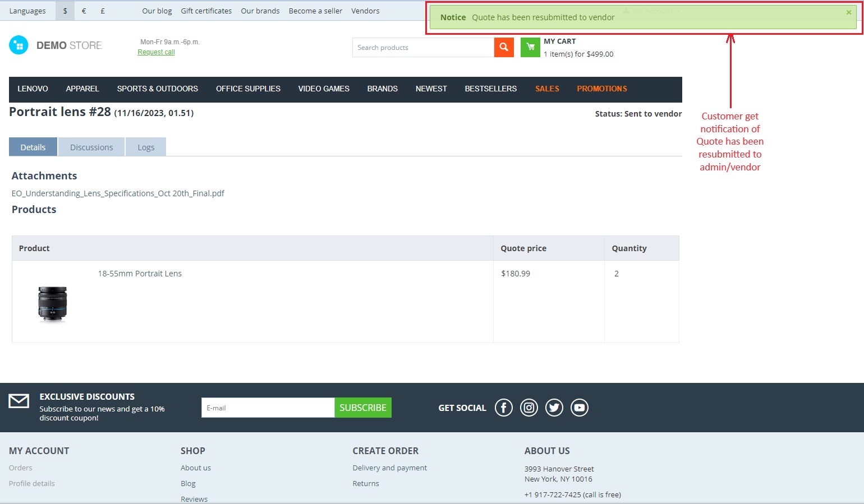Open the 18-55mm Portrait Lens product link
Screen dimensions: 864x504
(140, 274)
